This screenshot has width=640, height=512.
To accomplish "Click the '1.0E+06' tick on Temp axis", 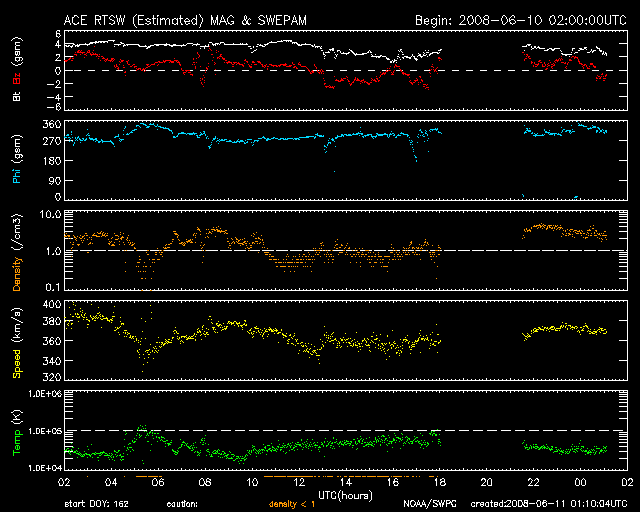I will click(45, 394).
